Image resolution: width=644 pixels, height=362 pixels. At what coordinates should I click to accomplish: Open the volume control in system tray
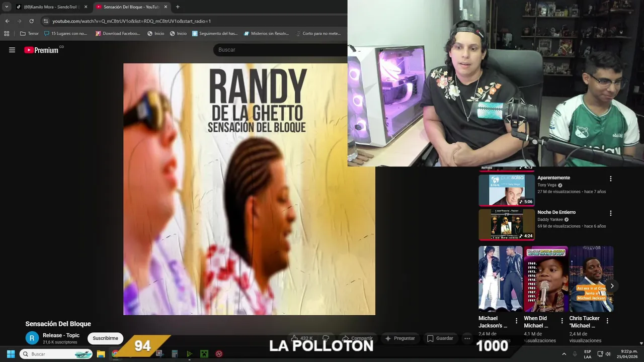[608, 354]
